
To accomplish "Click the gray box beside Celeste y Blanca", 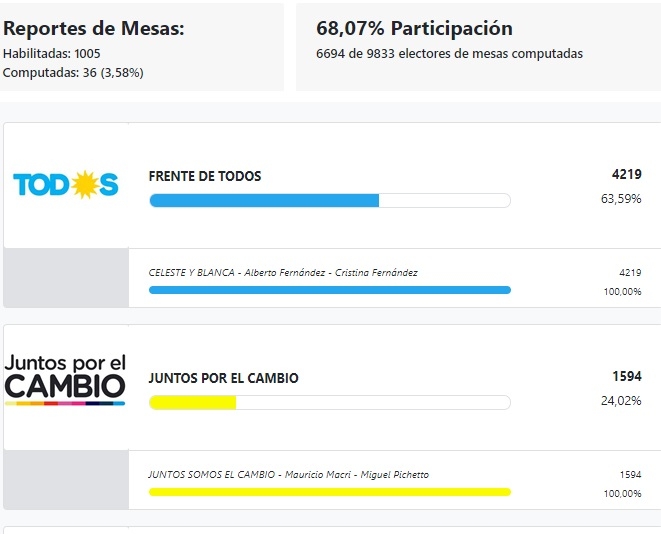I will [66, 278].
